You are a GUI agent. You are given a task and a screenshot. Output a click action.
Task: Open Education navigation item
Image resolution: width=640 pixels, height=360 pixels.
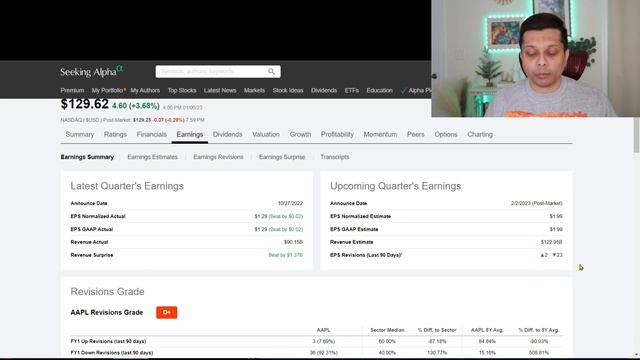pos(380,90)
